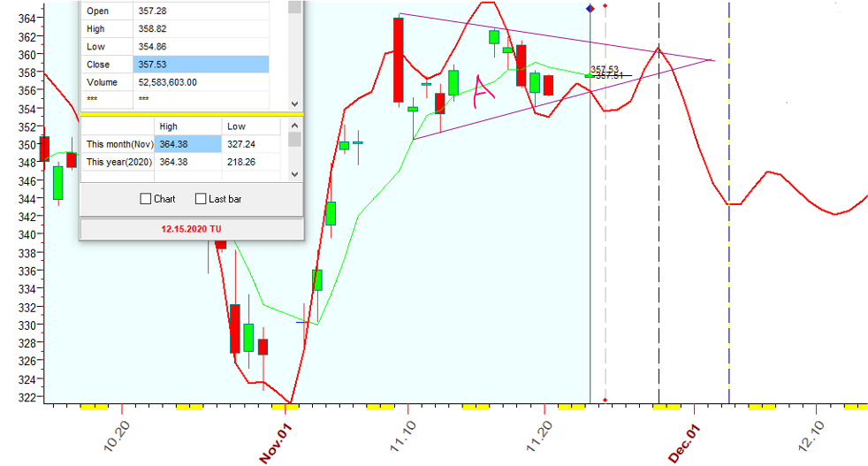868x466 pixels.
Task: Click the down arrow of the High/Low table scrollbar
Action: pyautogui.click(x=295, y=174)
